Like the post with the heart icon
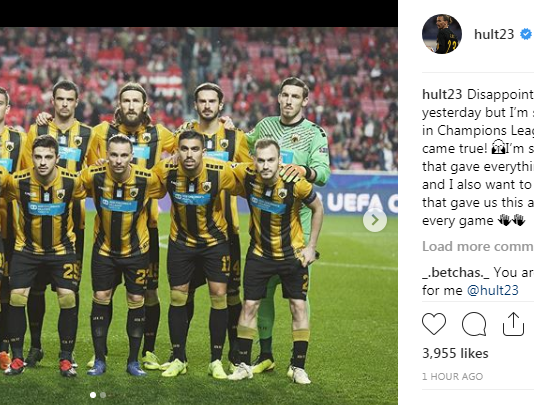The image size is (534, 405). point(434,324)
